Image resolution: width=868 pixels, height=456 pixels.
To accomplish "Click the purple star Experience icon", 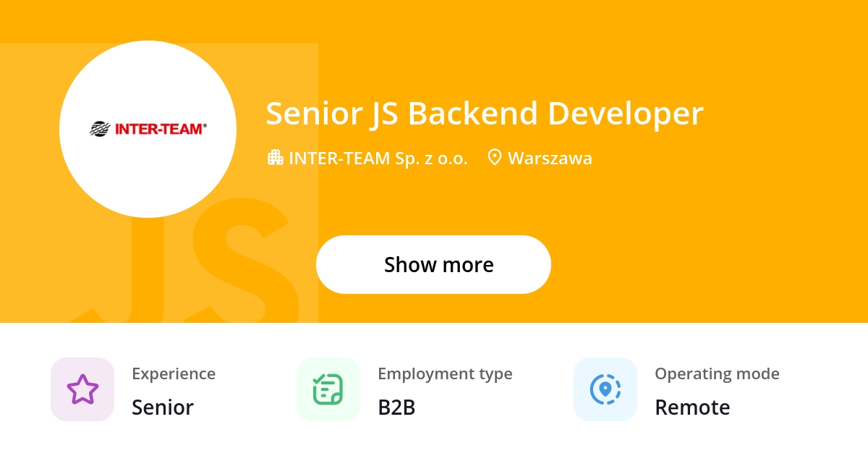I will 82,389.
